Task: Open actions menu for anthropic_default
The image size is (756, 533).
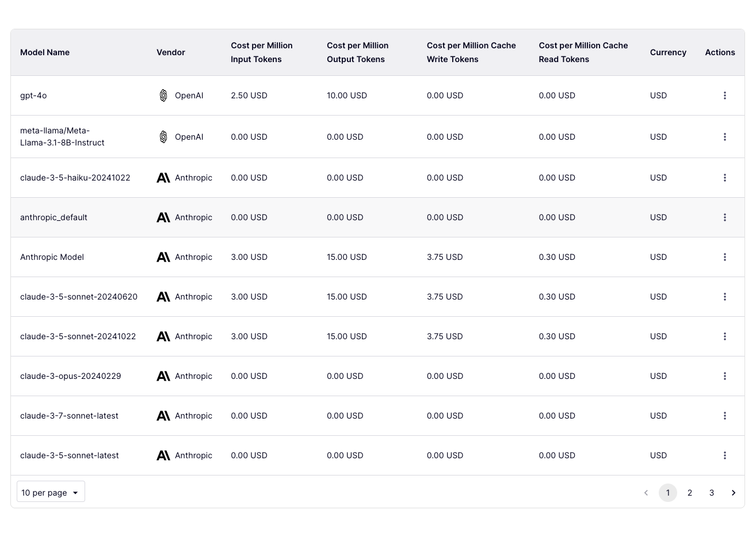Action: 724,217
